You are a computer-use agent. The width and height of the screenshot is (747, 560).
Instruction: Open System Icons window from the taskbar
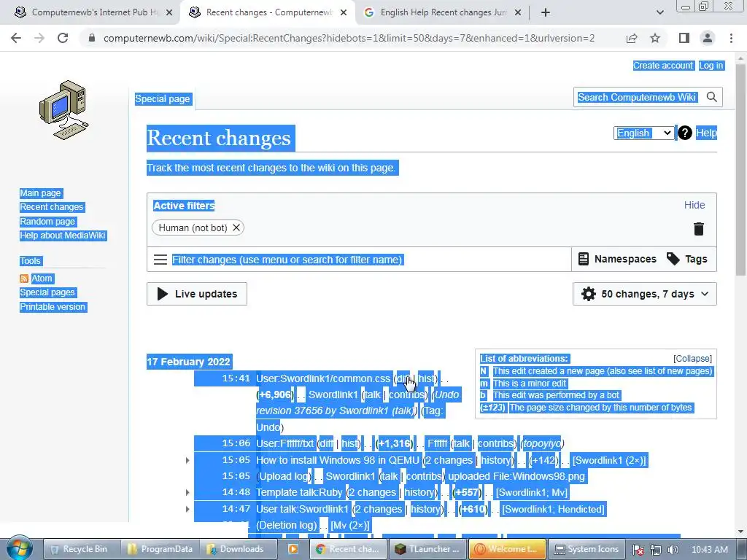tap(587, 549)
